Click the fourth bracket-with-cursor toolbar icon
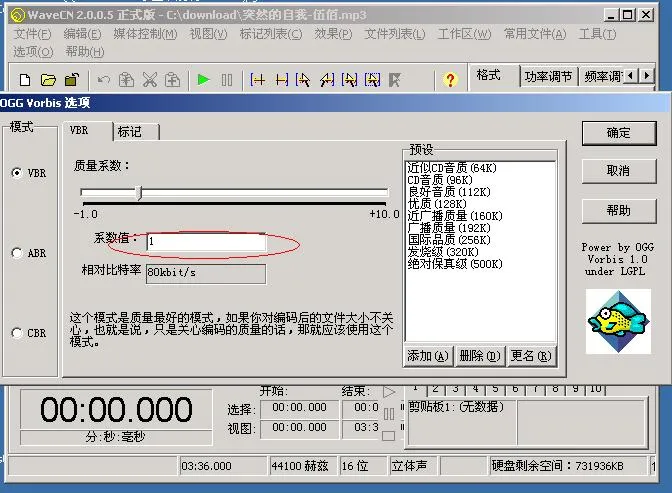This screenshot has width=672, height=493. point(327,80)
